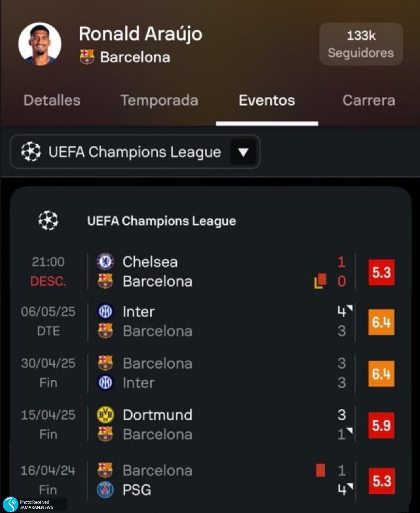Click the Barcelona crest under player name

click(x=87, y=57)
